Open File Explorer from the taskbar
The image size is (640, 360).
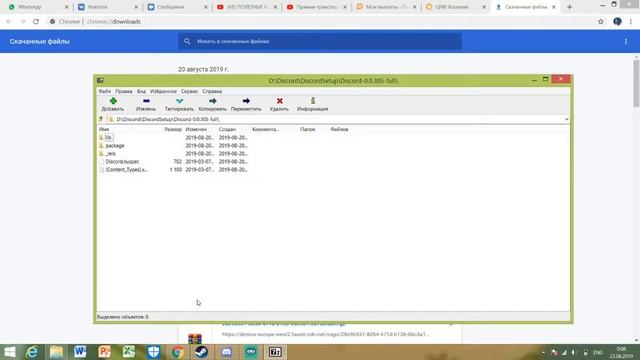tap(56, 352)
